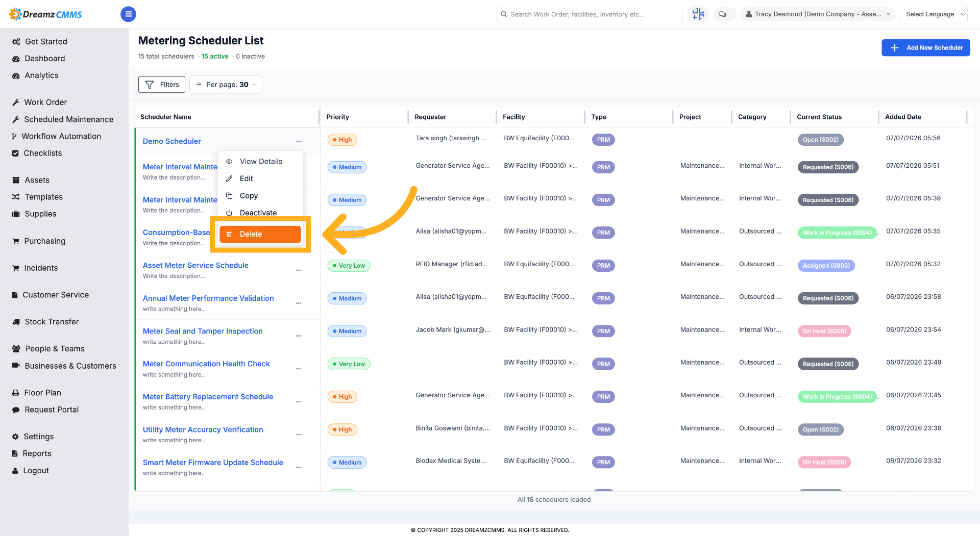Sort by the Current Status column header

click(x=819, y=117)
